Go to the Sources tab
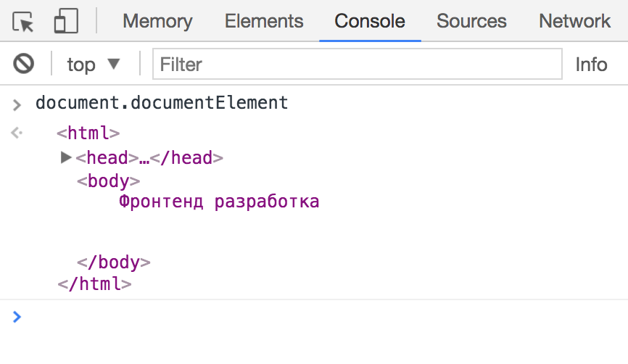Screen dimensions: 628x364 point(472,22)
